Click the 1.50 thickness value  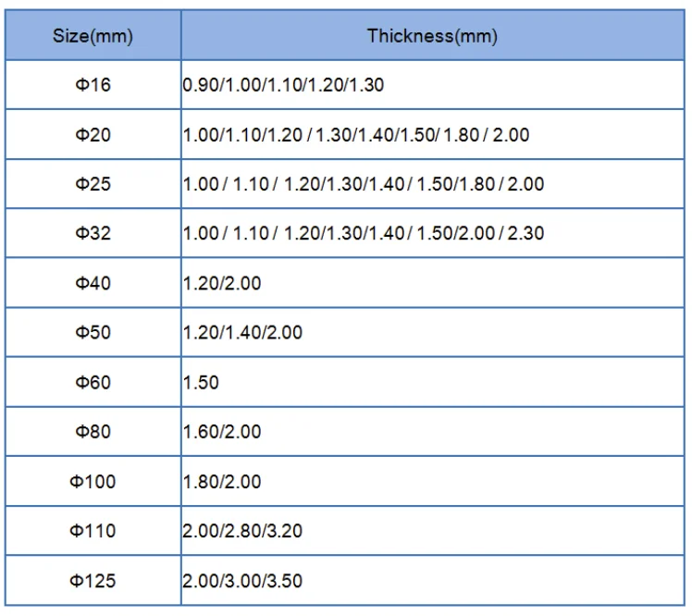pyautogui.click(x=201, y=382)
